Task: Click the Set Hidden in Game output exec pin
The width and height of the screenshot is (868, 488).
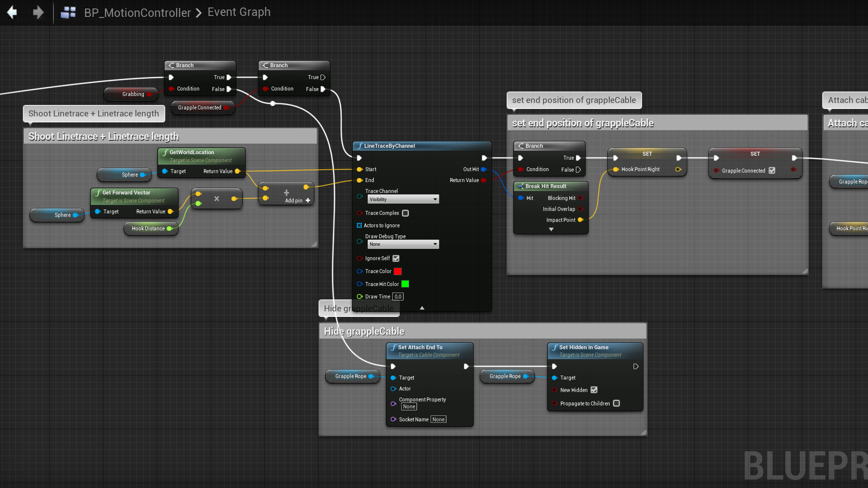Action: coord(636,367)
